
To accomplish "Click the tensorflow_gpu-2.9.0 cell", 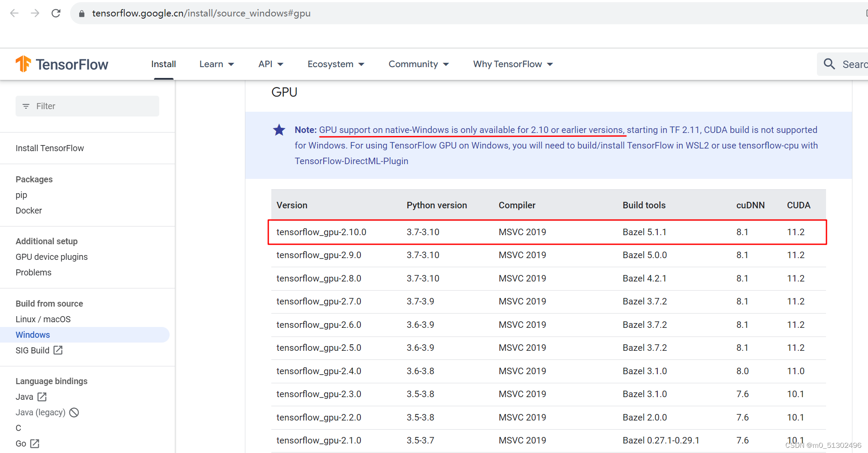I will (319, 255).
